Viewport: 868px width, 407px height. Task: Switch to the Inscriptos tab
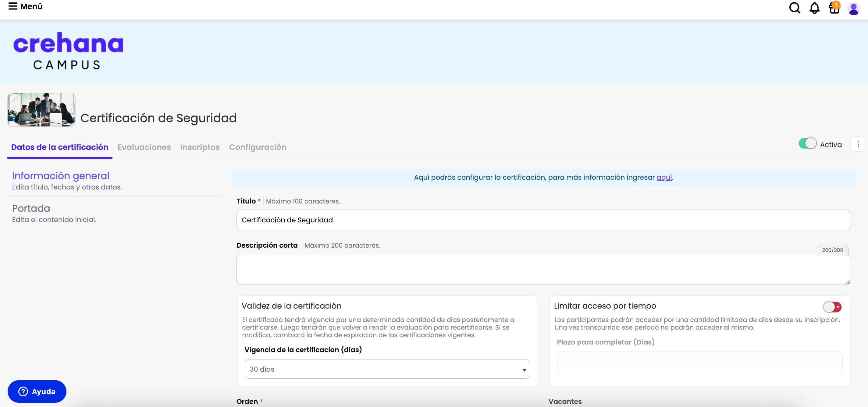point(200,147)
